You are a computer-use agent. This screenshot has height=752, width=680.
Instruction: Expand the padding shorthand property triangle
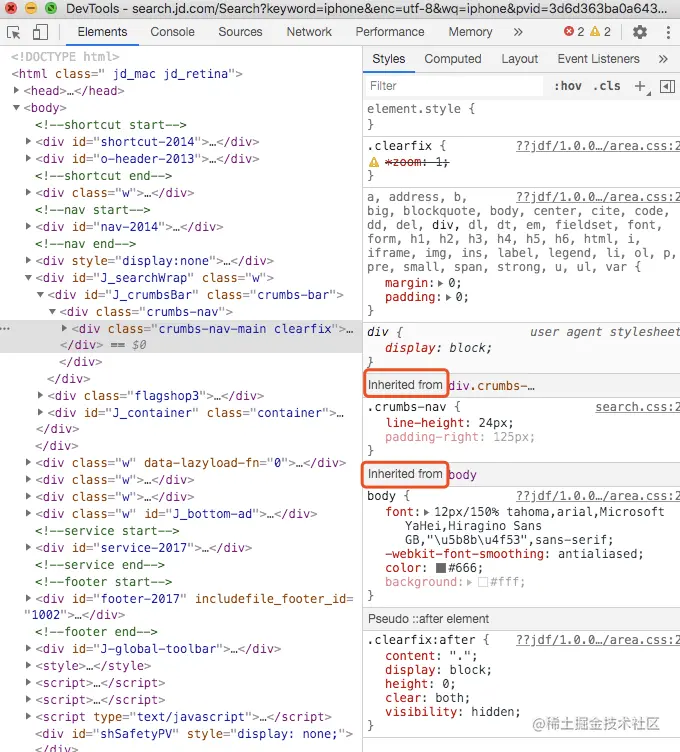coord(448,297)
